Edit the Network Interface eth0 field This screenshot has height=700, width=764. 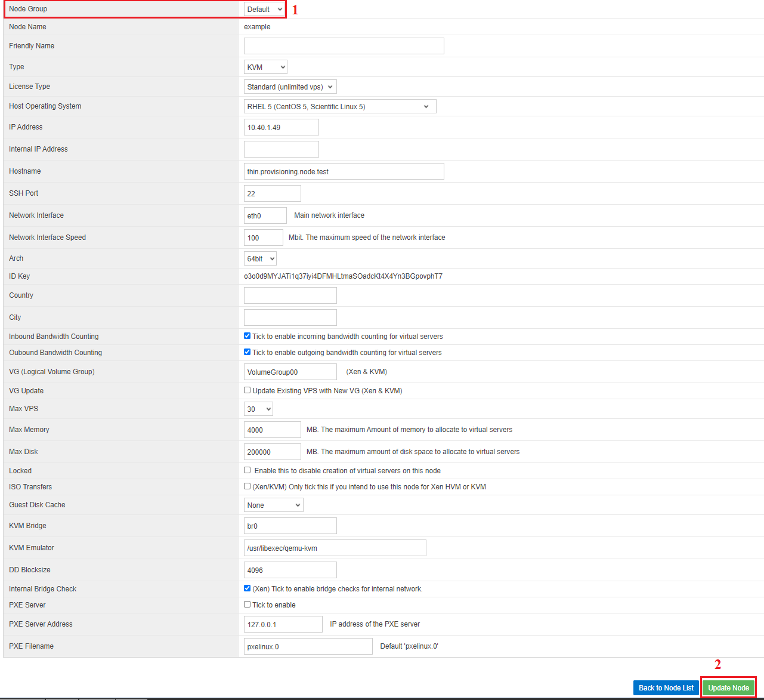[265, 215]
